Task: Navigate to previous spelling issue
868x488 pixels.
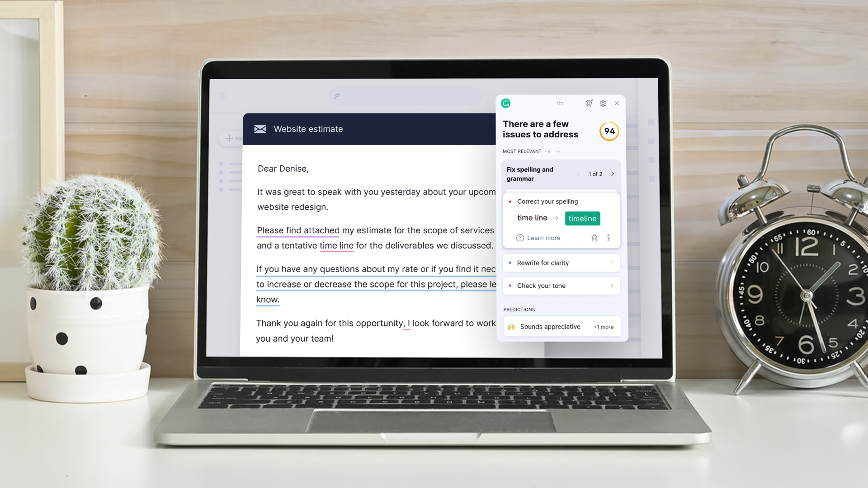Action: coord(576,174)
